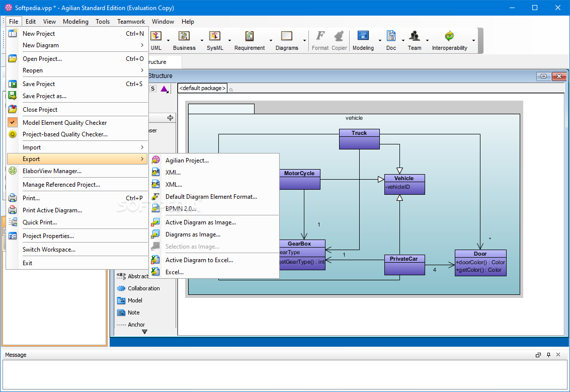The image size is (570, 392).
Task: Open the Interoperability dropdown arrow
Action: (473, 40)
